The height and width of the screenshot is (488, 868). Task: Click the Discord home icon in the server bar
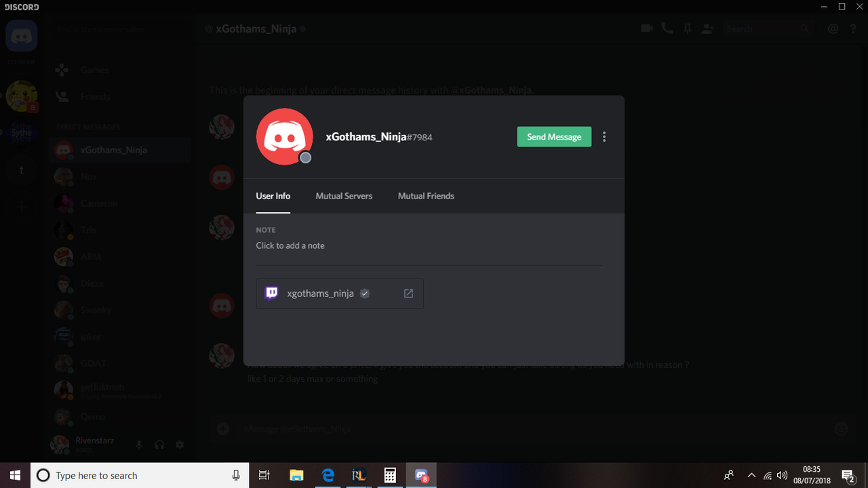(21, 36)
